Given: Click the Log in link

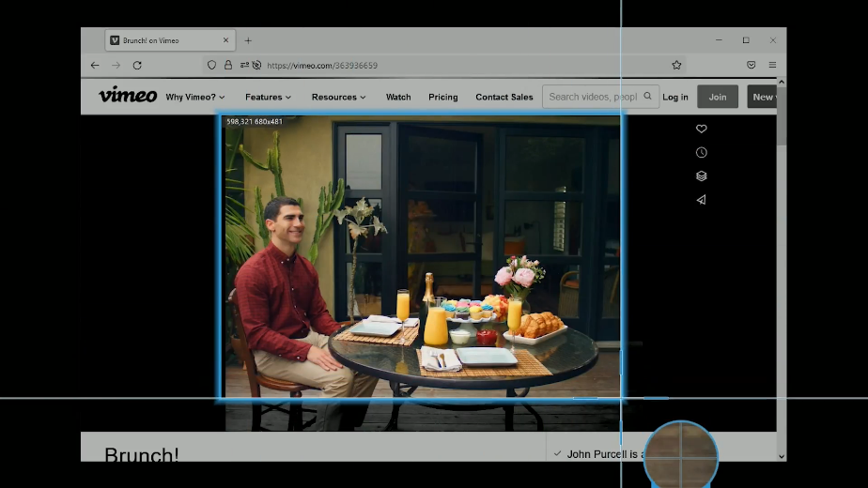Looking at the screenshot, I should tap(675, 97).
